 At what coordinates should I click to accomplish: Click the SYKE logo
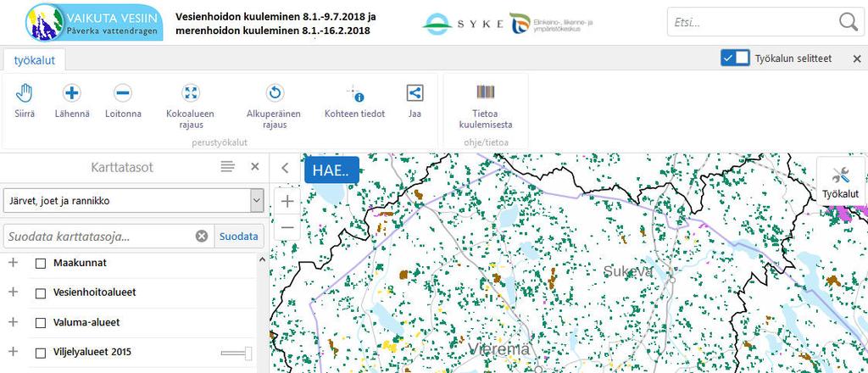[x=463, y=24]
